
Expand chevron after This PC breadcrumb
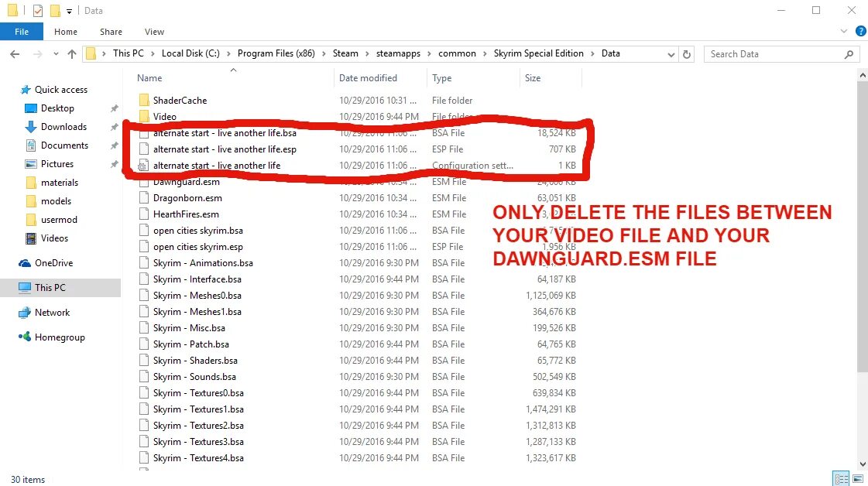[x=153, y=53]
